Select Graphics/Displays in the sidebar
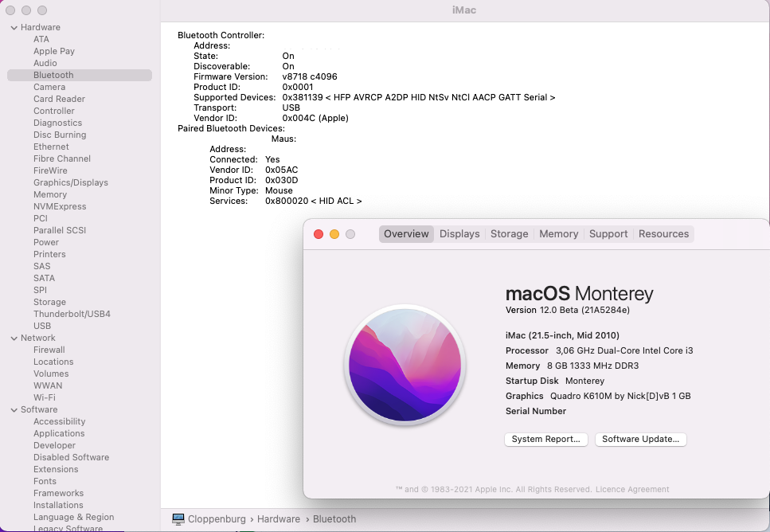The image size is (770, 532). point(71,182)
